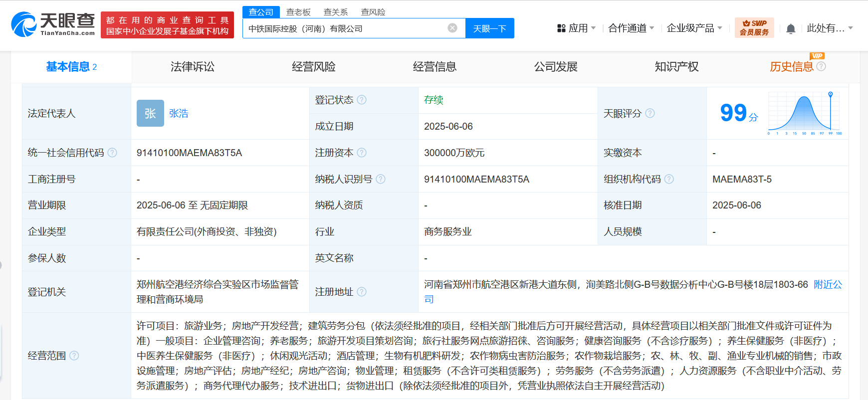Expand the 合作通道 dropdown

point(631,28)
